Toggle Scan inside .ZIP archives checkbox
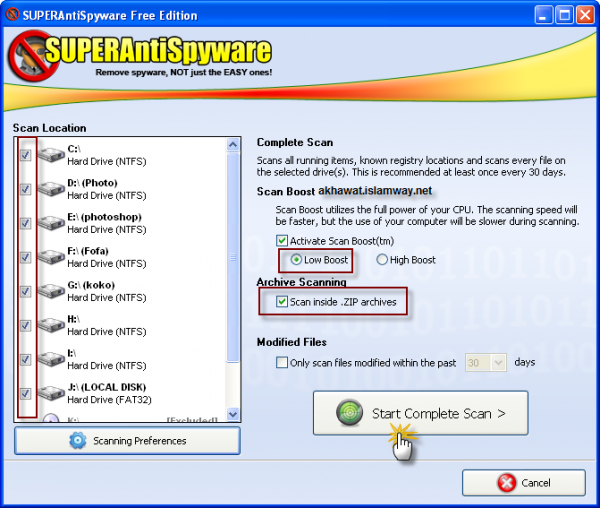 click(x=282, y=302)
